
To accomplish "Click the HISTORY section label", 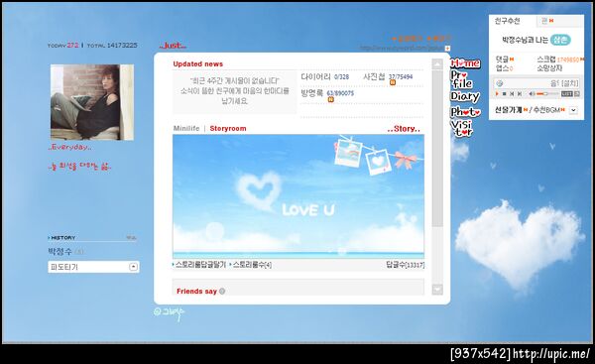I will click(63, 238).
